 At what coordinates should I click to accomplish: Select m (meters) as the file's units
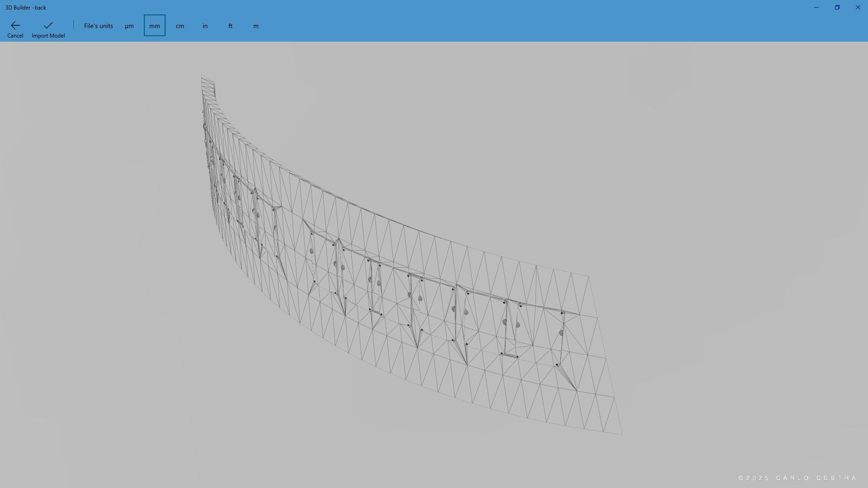point(256,26)
